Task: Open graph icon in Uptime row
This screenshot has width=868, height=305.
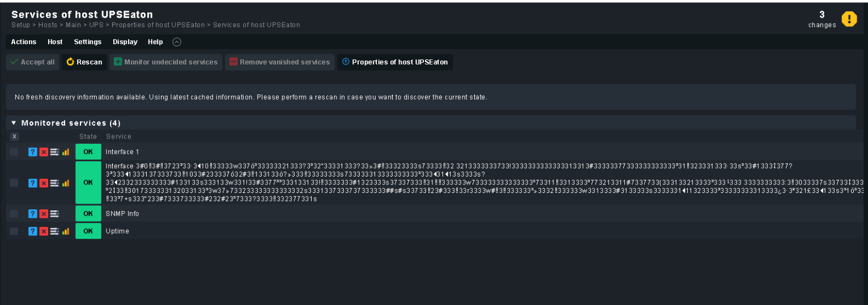Action: click(65, 231)
